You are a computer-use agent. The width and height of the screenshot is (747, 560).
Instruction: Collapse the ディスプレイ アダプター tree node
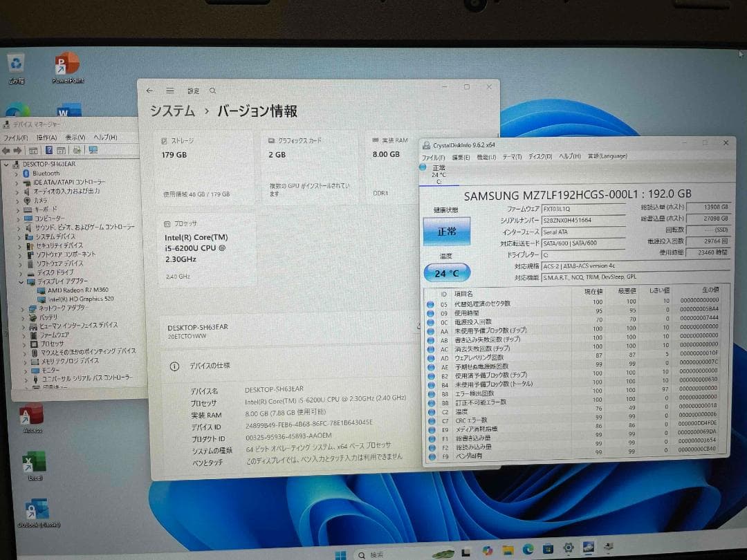21,281
